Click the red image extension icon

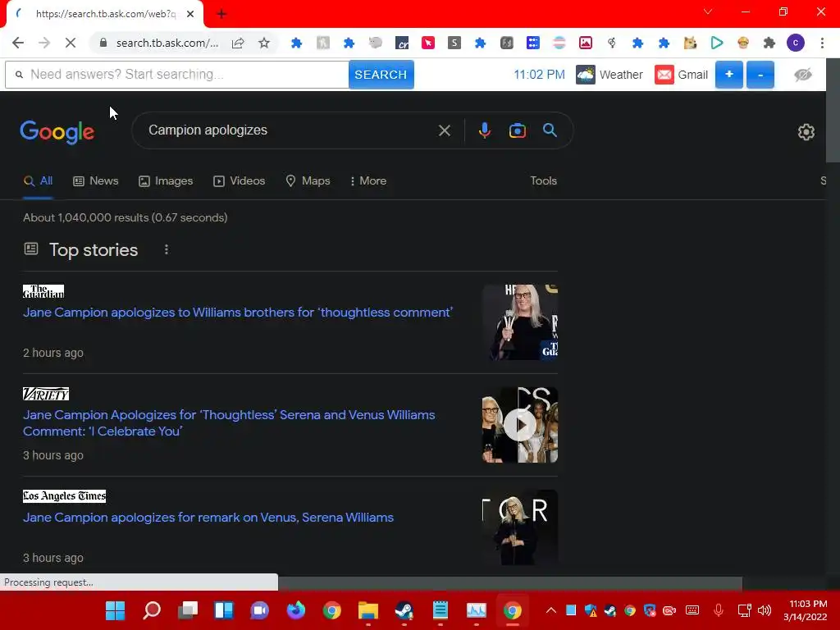(x=586, y=43)
